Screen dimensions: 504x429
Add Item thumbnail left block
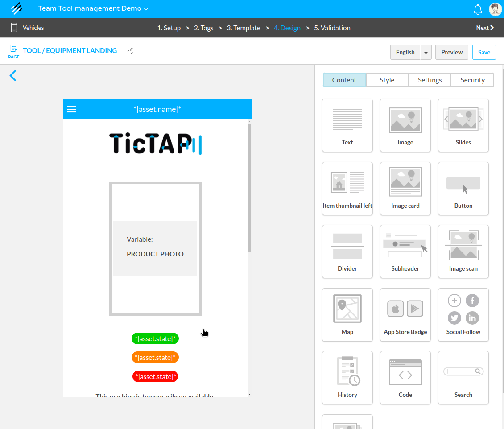coord(347,189)
